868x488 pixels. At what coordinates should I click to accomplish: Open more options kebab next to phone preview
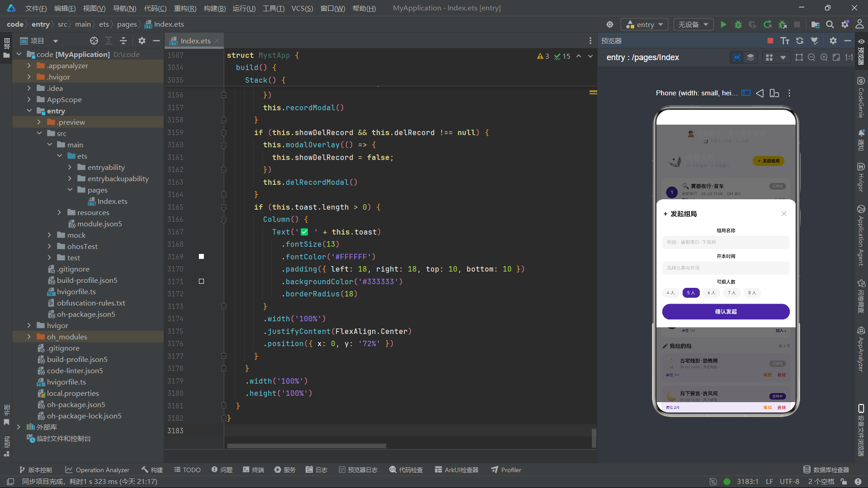click(789, 93)
